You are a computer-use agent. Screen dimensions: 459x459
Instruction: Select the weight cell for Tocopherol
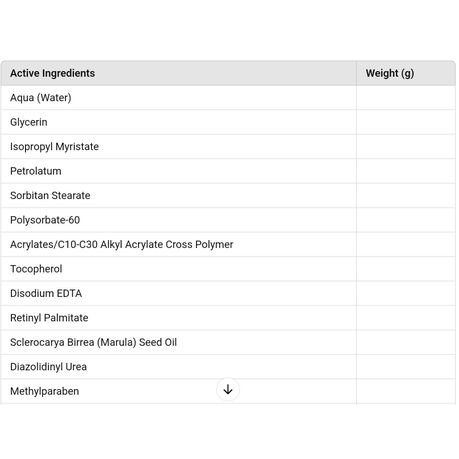click(406, 269)
